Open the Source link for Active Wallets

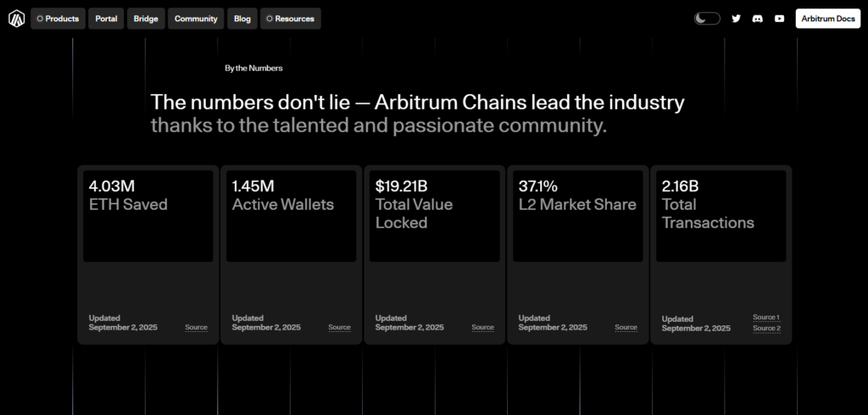click(339, 327)
